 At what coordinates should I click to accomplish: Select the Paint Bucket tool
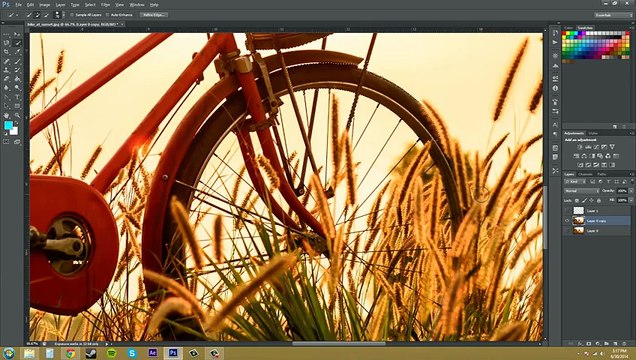pyautogui.click(x=17, y=79)
